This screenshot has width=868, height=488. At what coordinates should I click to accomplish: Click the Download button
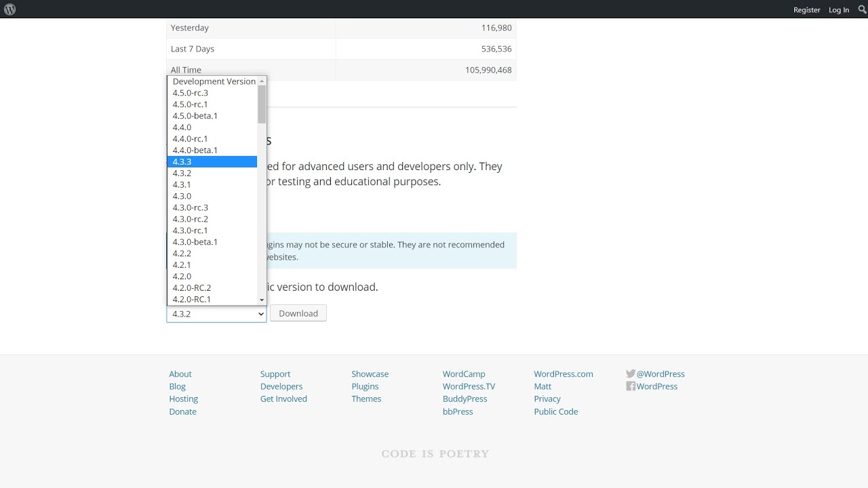click(x=298, y=313)
